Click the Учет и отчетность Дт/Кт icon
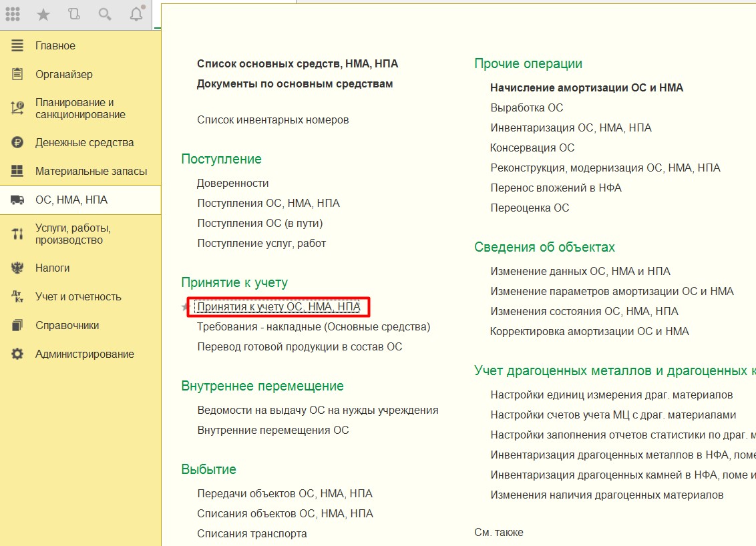Viewport: 756px width, 546px height. [x=17, y=296]
